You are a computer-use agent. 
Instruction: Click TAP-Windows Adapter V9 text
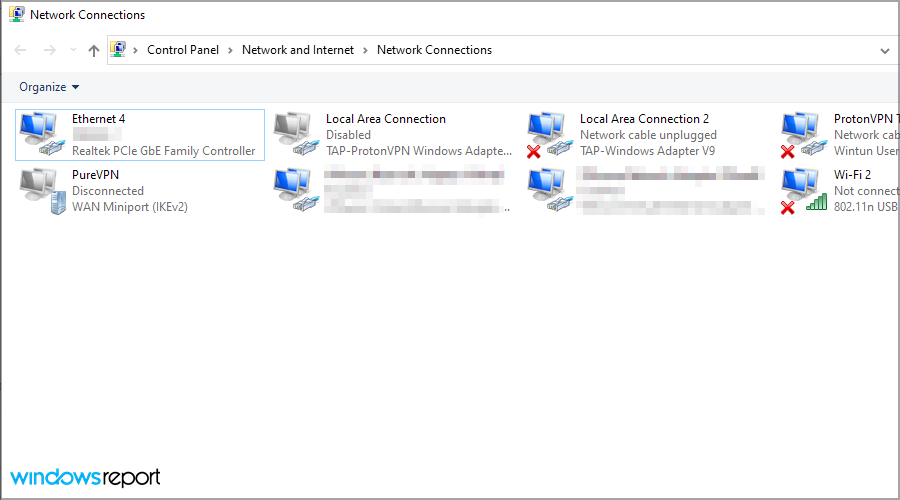coord(647,151)
